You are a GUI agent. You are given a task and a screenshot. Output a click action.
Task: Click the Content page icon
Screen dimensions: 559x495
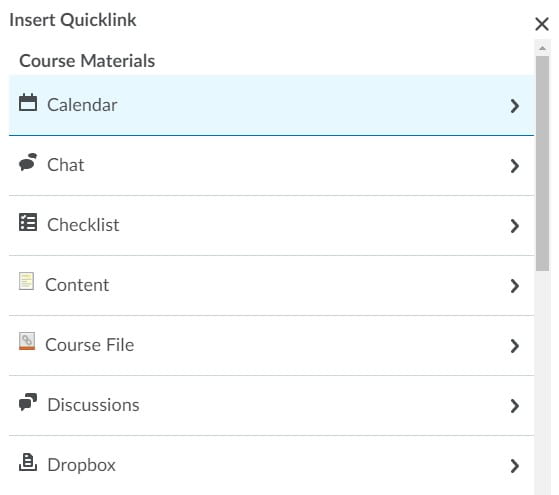click(26, 281)
